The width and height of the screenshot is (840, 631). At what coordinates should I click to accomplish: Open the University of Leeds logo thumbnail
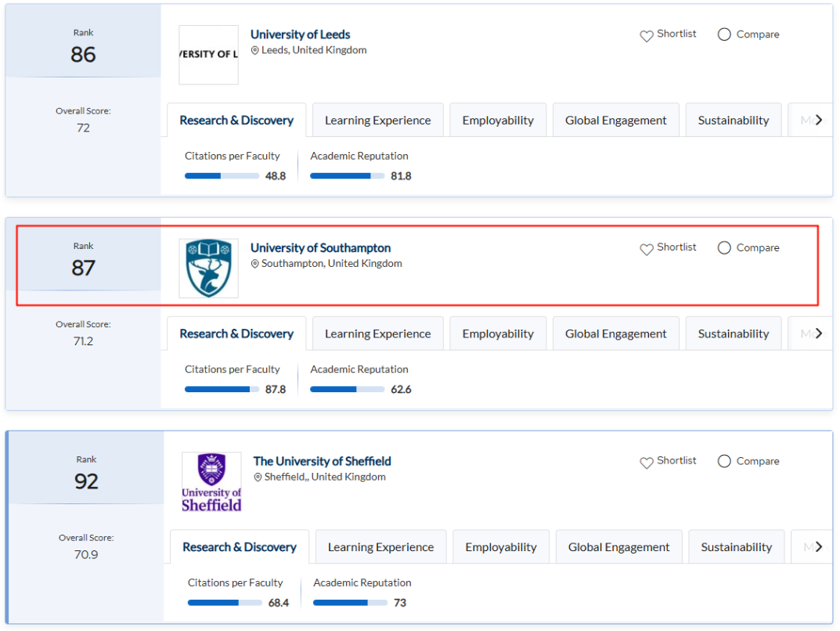pyautogui.click(x=208, y=55)
